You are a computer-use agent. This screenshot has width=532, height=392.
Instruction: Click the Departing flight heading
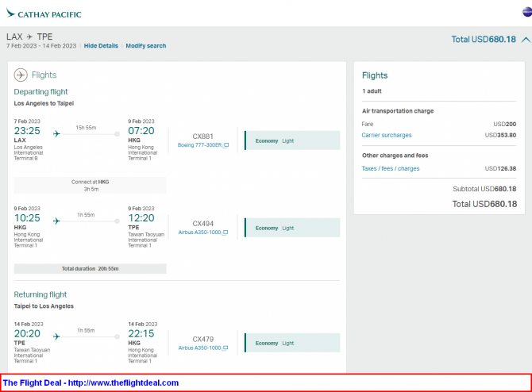40,91
